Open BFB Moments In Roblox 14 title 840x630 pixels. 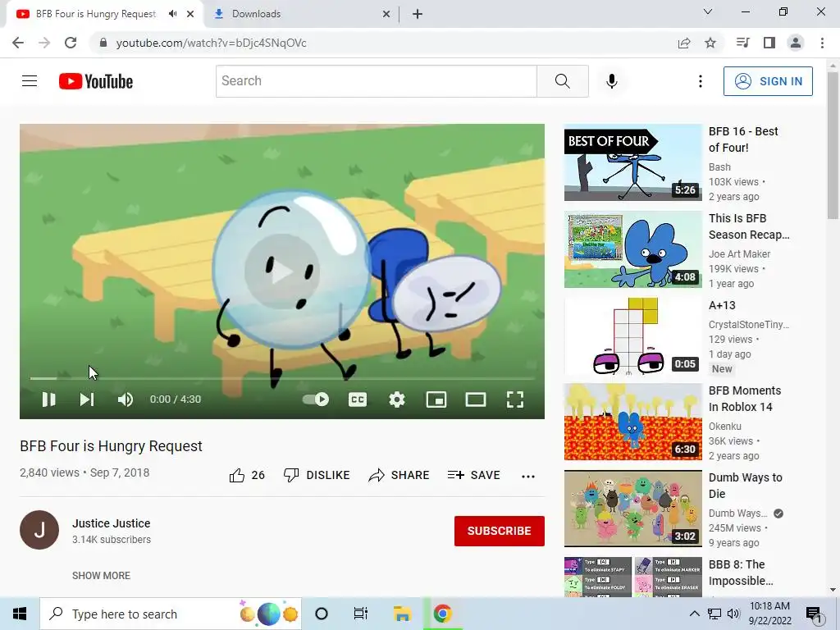coord(745,399)
